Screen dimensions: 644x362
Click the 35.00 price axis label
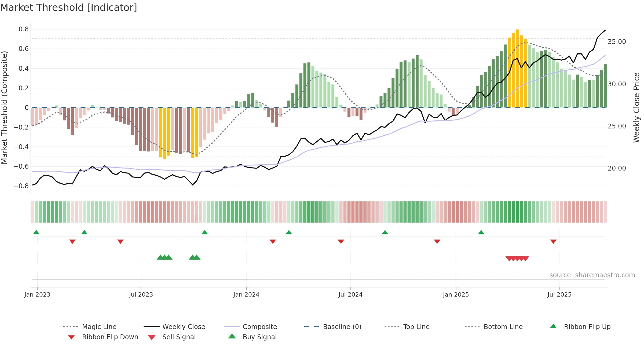pyautogui.click(x=617, y=42)
